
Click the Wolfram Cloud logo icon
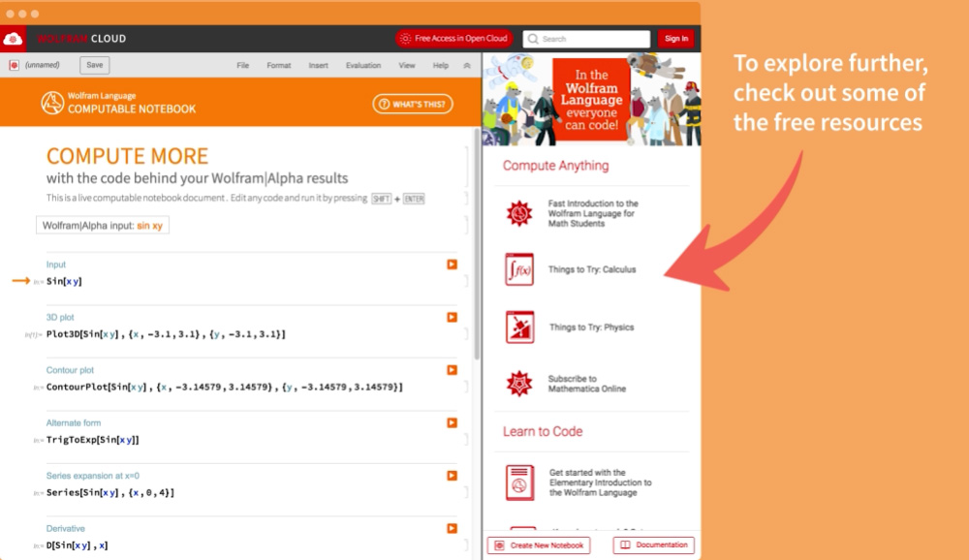pyautogui.click(x=13, y=39)
